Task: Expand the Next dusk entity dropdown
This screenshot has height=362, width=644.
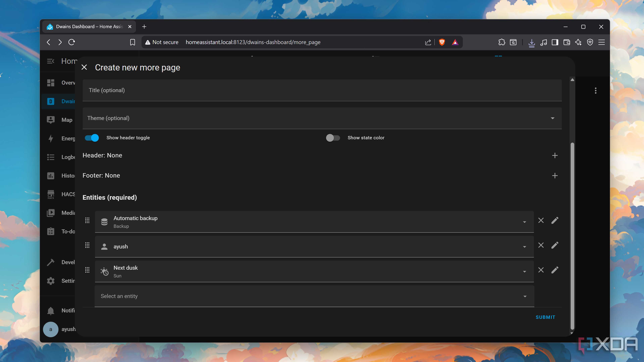Action: [x=524, y=271]
